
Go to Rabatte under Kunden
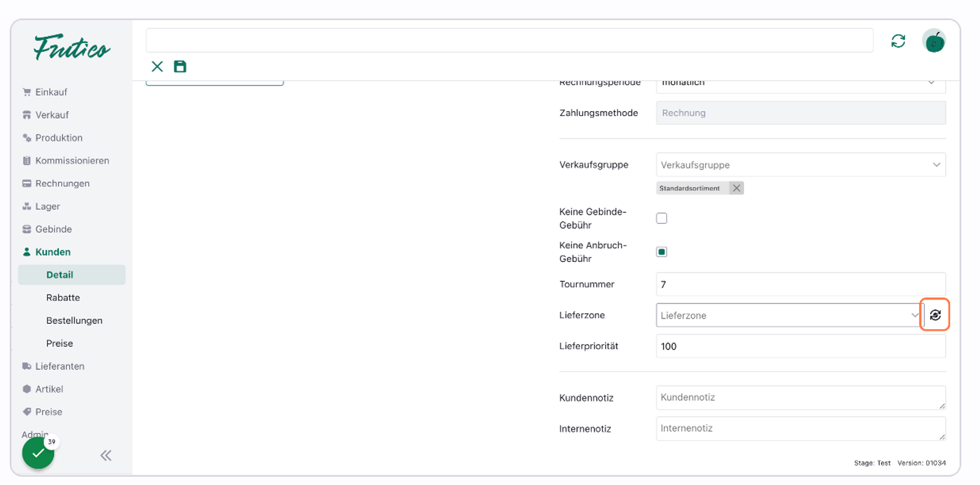pyautogui.click(x=63, y=298)
